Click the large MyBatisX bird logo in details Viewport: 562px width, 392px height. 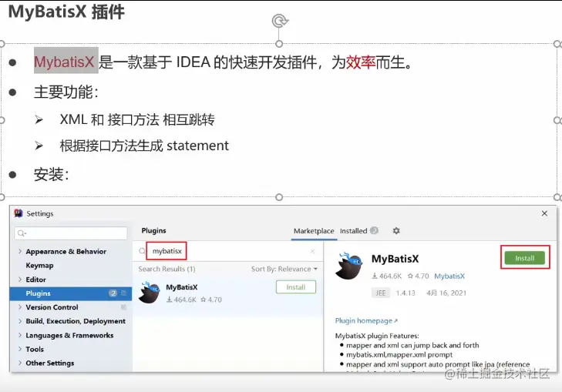click(348, 266)
